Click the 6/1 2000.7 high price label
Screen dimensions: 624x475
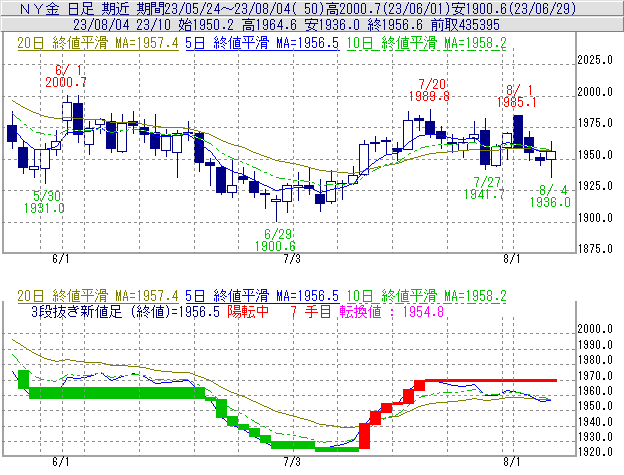click(x=66, y=76)
